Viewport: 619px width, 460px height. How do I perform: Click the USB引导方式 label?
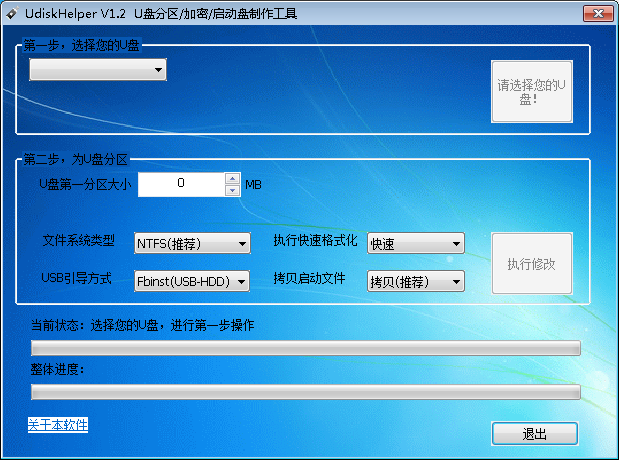[77, 278]
